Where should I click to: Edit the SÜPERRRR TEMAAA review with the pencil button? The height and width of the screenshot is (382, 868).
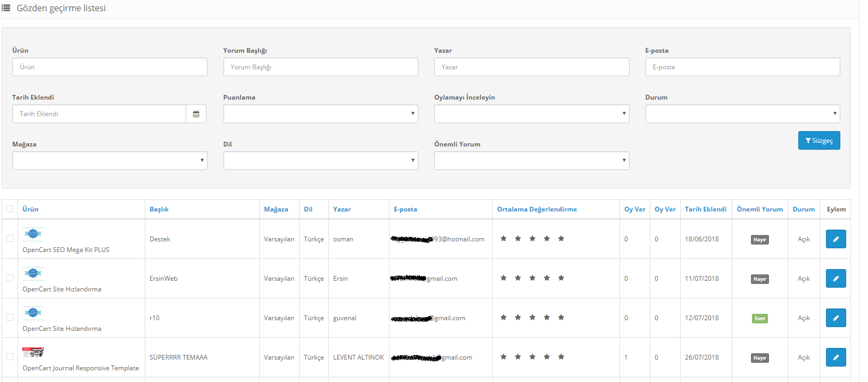coord(836,357)
